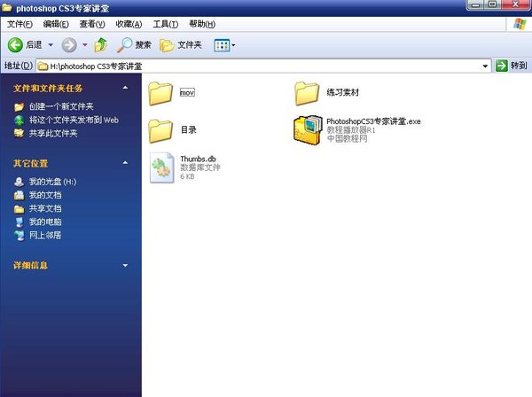
Task: Click the Up one level folder icon
Action: pyautogui.click(x=100, y=44)
